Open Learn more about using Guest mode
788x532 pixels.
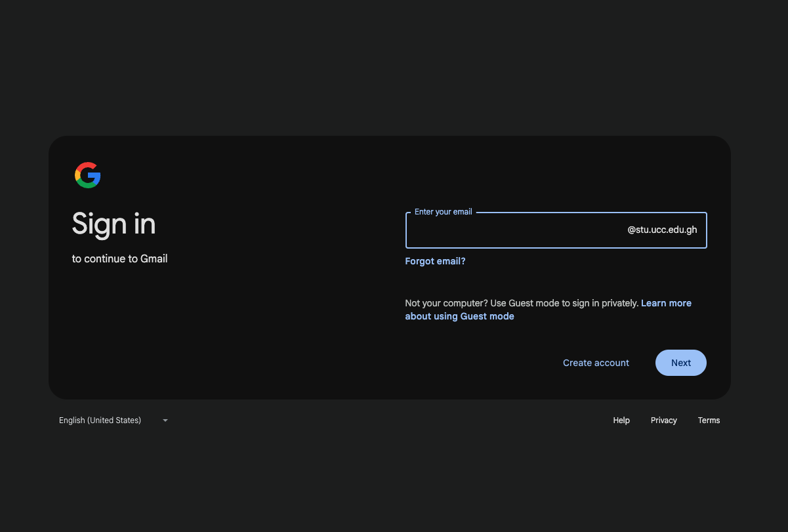549,310
